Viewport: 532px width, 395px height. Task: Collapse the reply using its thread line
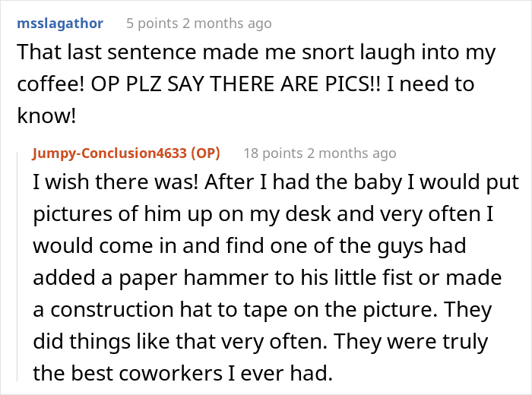[x=21, y=266]
